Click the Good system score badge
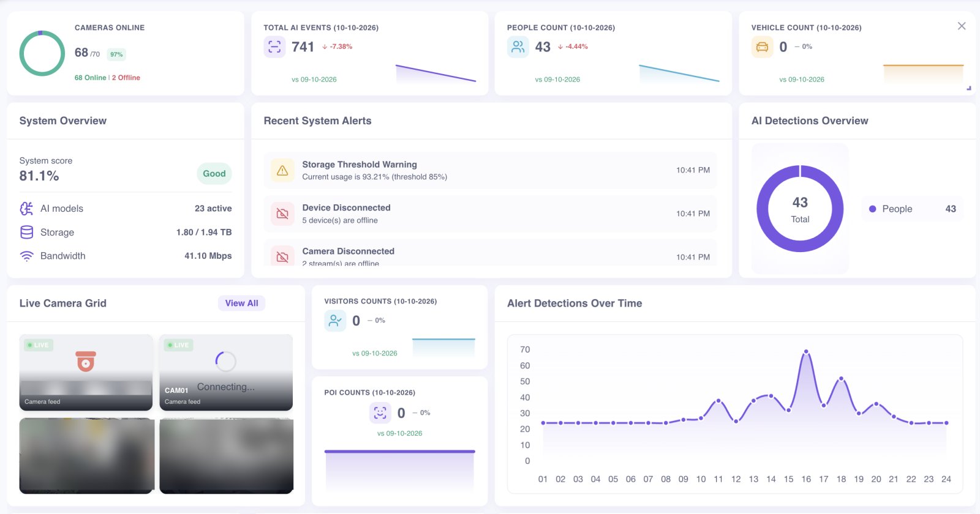The image size is (980, 514). click(x=214, y=174)
